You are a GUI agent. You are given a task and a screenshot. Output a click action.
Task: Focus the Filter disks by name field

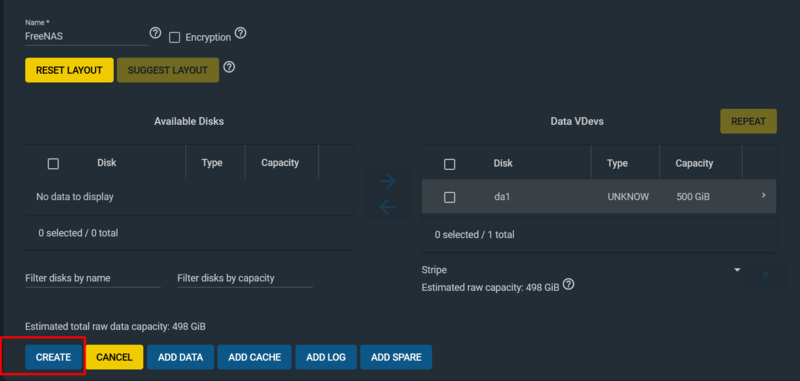pyautogui.click(x=93, y=278)
